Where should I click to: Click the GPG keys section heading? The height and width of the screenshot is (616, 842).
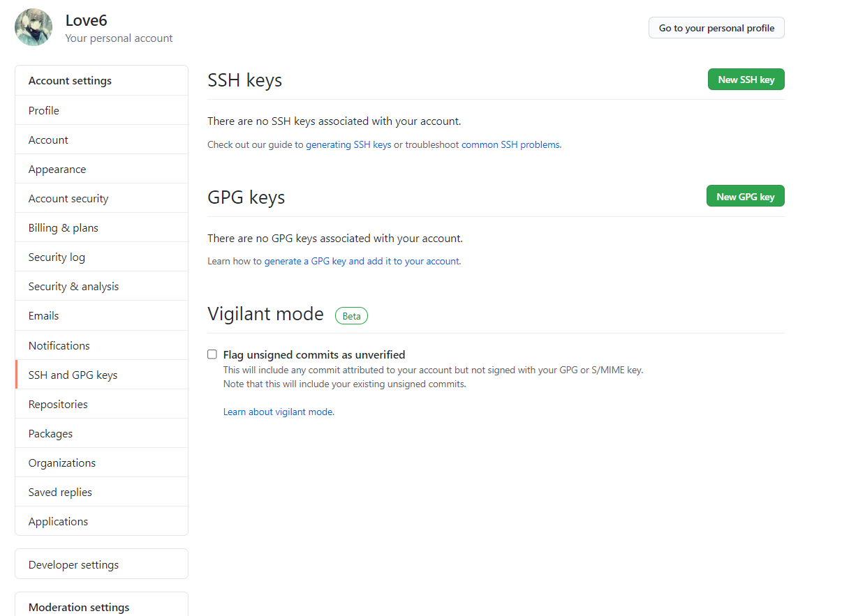(246, 197)
